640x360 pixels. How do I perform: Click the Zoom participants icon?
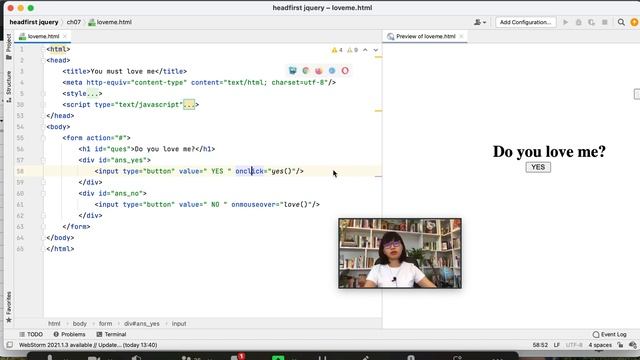(x=186, y=358)
